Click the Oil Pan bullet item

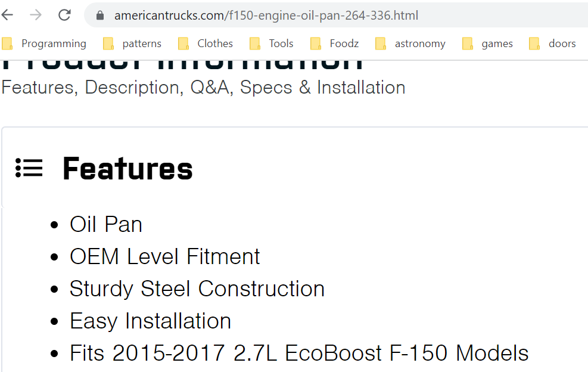[x=106, y=225]
